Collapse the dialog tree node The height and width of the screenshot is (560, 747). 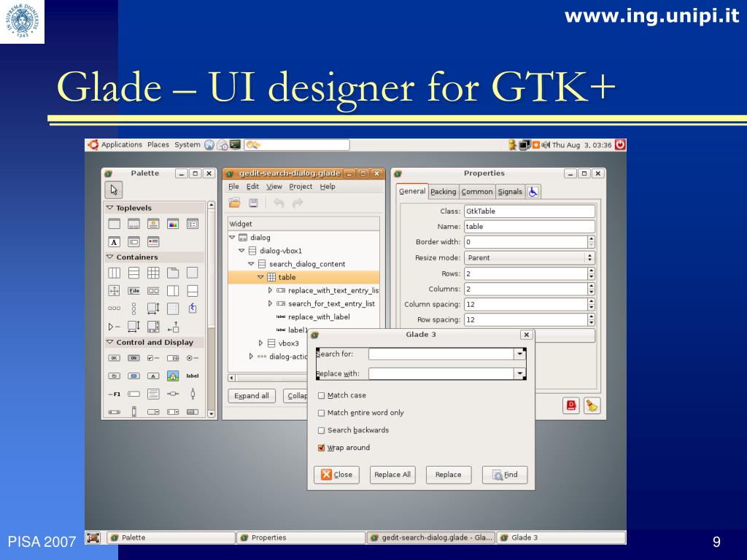tap(232, 238)
